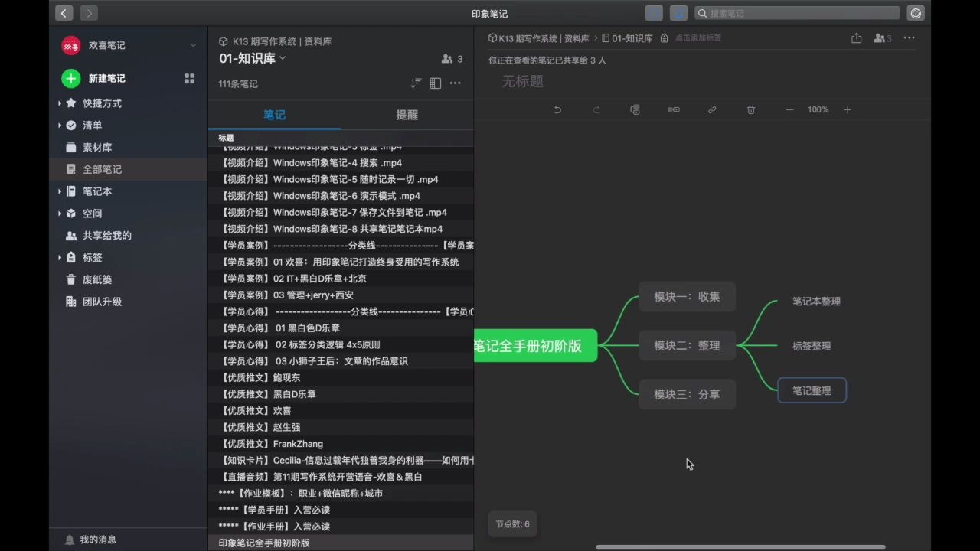
Task: Zoom in the mind map with the plus icon
Action: coord(847,109)
